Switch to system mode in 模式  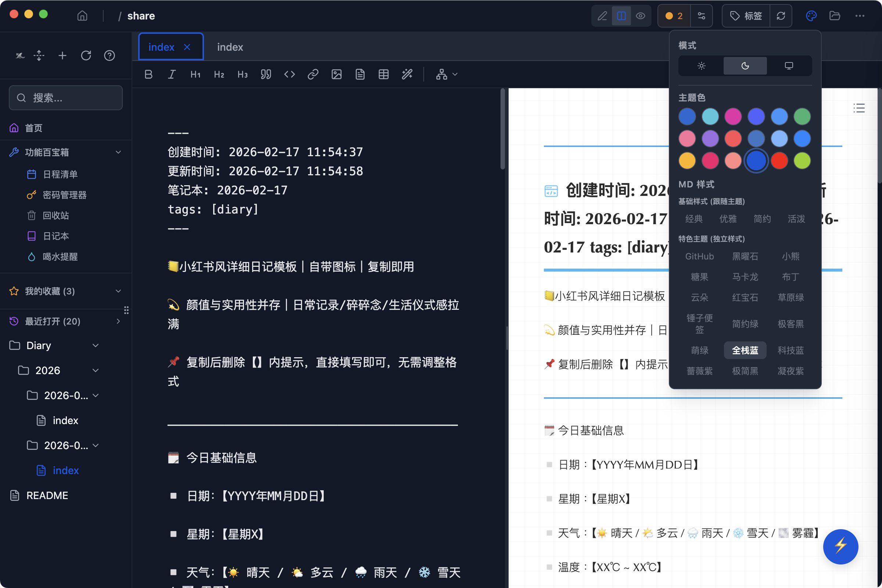tap(789, 66)
